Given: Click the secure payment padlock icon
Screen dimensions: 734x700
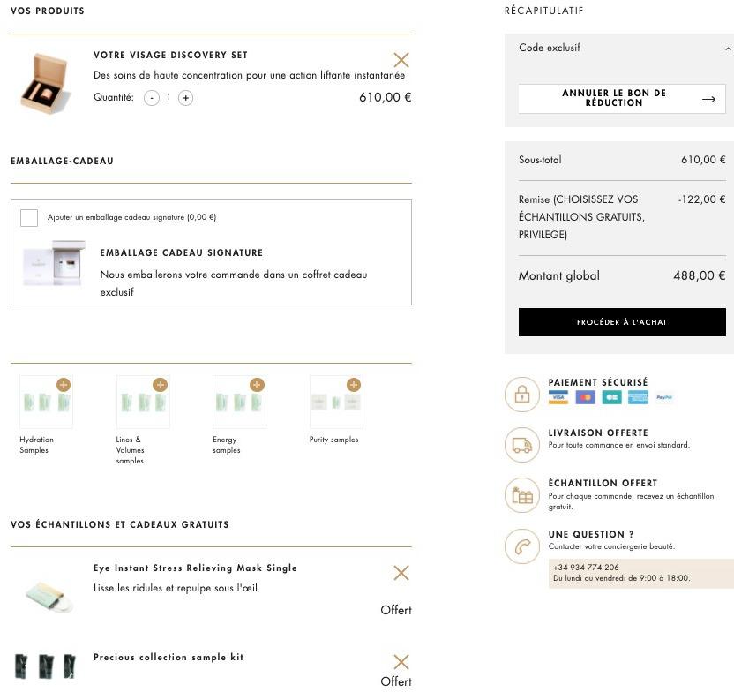Looking at the screenshot, I should tap(522, 395).
